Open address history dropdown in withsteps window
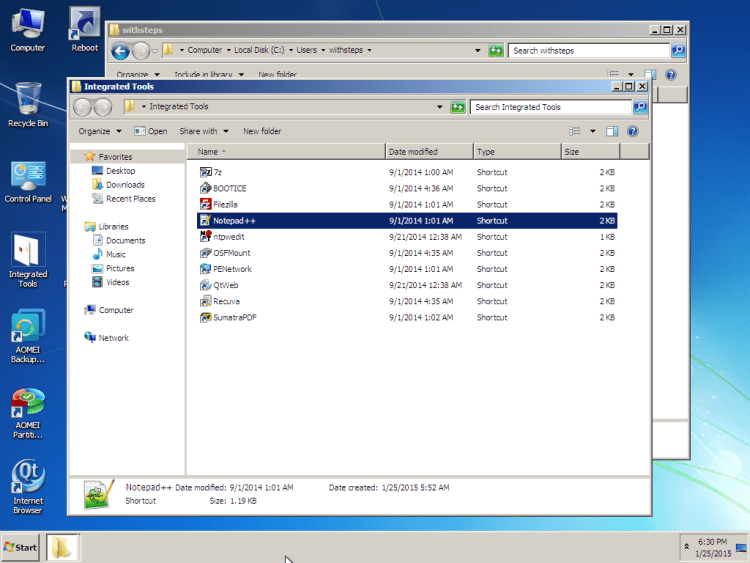 click(x=478, y=50)
